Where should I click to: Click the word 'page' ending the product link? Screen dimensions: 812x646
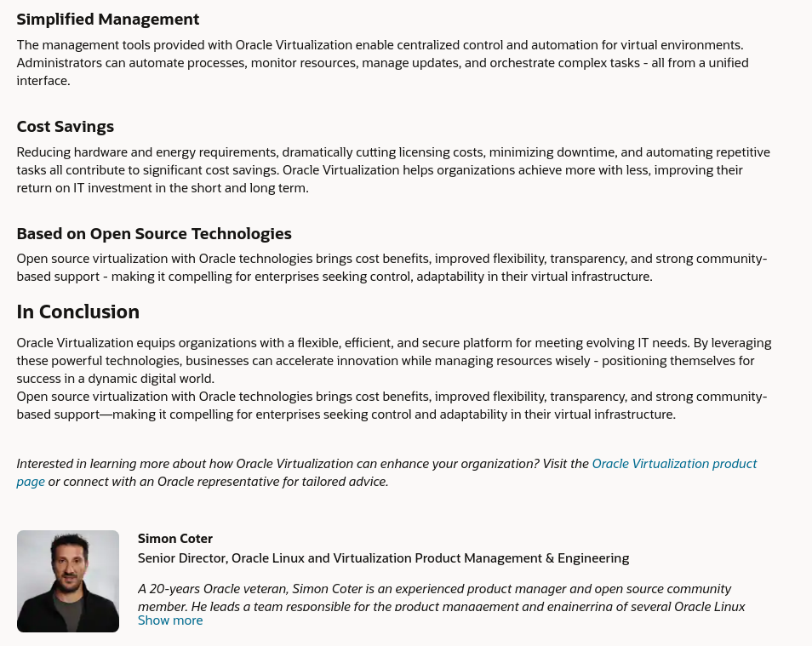31,482
